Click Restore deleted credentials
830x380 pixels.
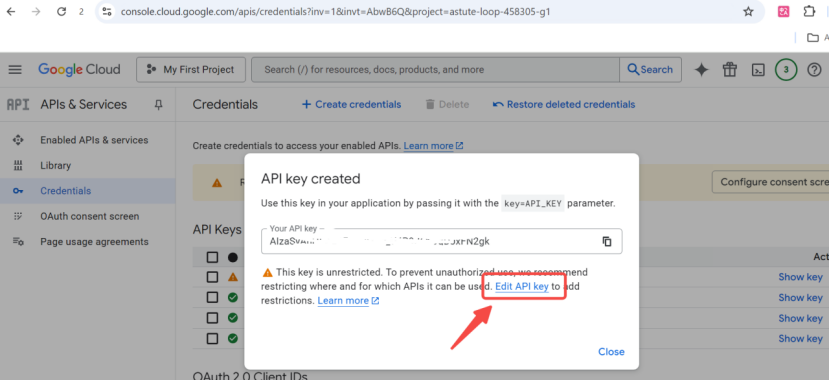[x=564, y=104]
